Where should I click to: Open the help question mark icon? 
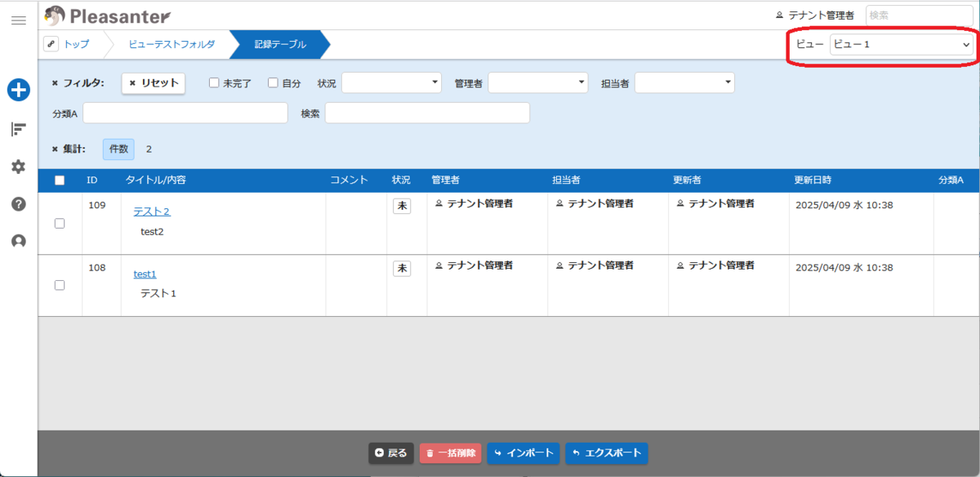18,204
